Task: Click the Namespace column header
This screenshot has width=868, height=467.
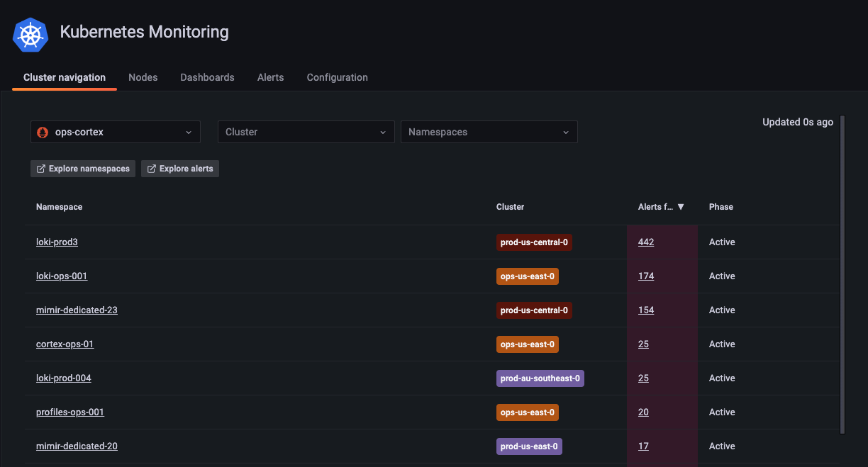Action: pos(59,207)
